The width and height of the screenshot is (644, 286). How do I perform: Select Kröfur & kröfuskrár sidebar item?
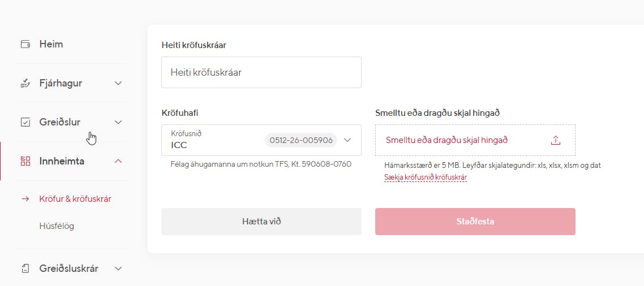[x=75, y=199]
